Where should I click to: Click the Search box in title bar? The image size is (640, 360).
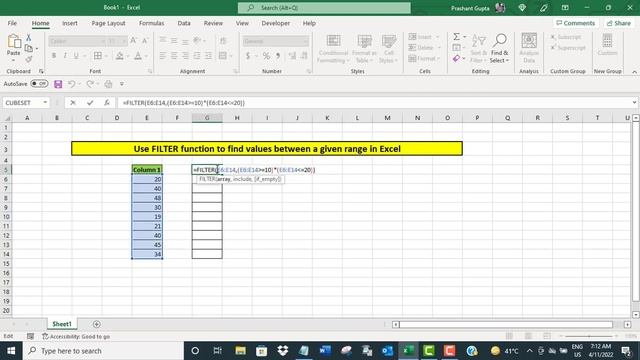pos(324,8)
